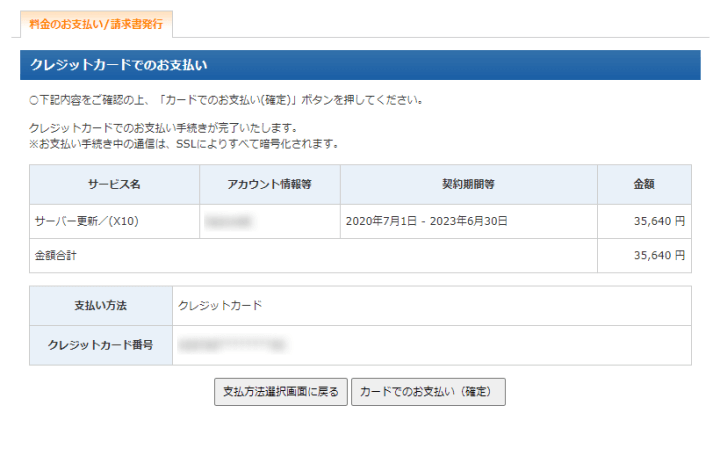Click the サービス名 column header
This screenshot has width=720, height=449.
114,184
